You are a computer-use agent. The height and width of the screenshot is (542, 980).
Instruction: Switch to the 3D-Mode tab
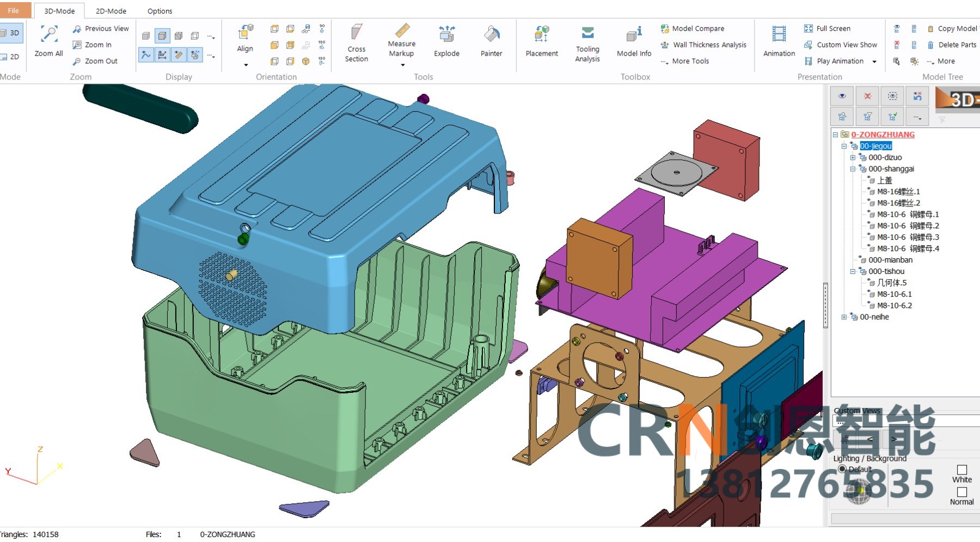coord(59,11)
